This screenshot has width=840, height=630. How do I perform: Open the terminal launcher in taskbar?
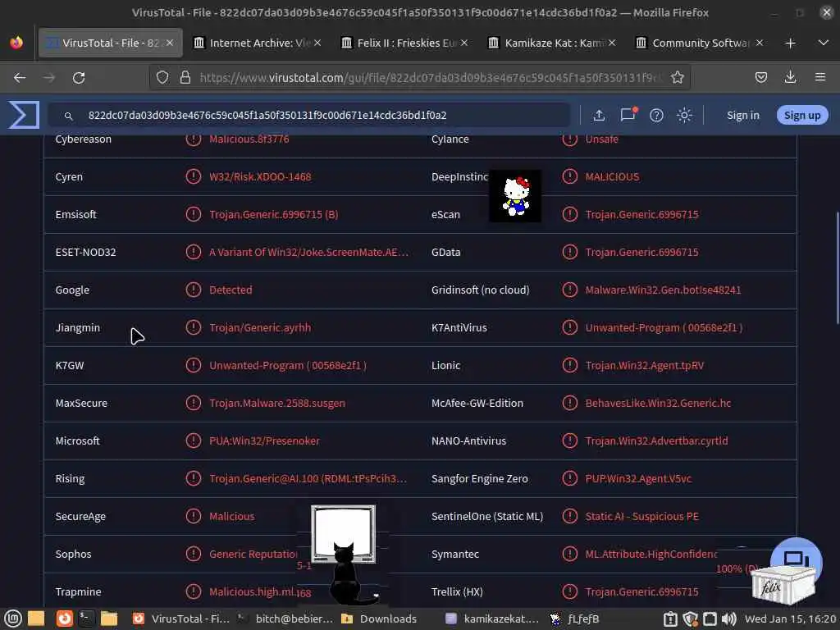[x=86, y=619]
